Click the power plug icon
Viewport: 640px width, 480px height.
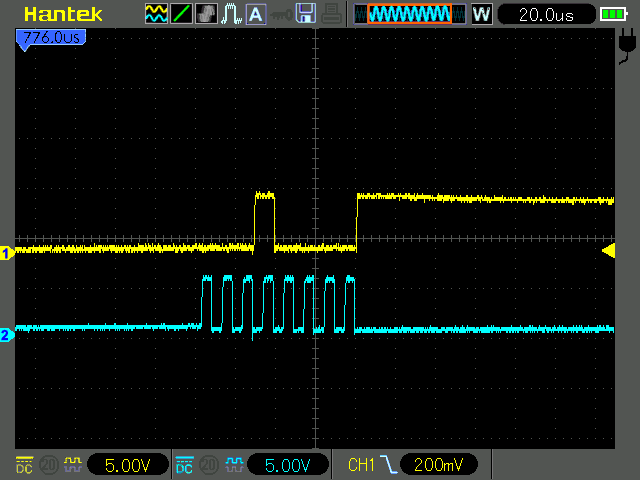tap(627, 46)
